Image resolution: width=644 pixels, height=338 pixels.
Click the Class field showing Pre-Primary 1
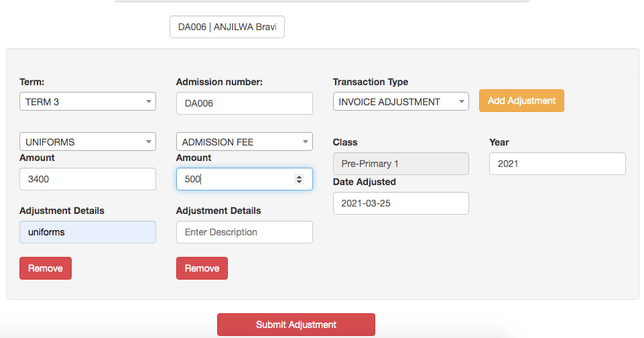pos(400,164)
